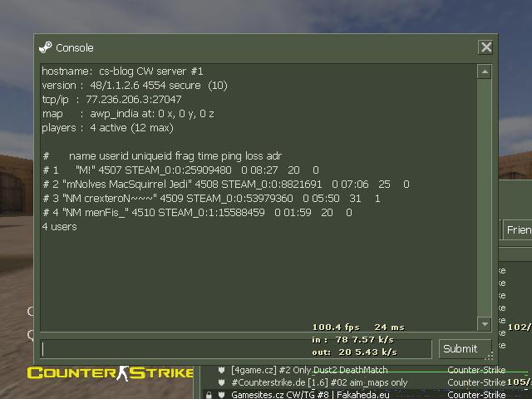Screen dimensions: 532x399
Task: Click the VAC shield beside Counterstrike.de server
Action: pos(222,382)
